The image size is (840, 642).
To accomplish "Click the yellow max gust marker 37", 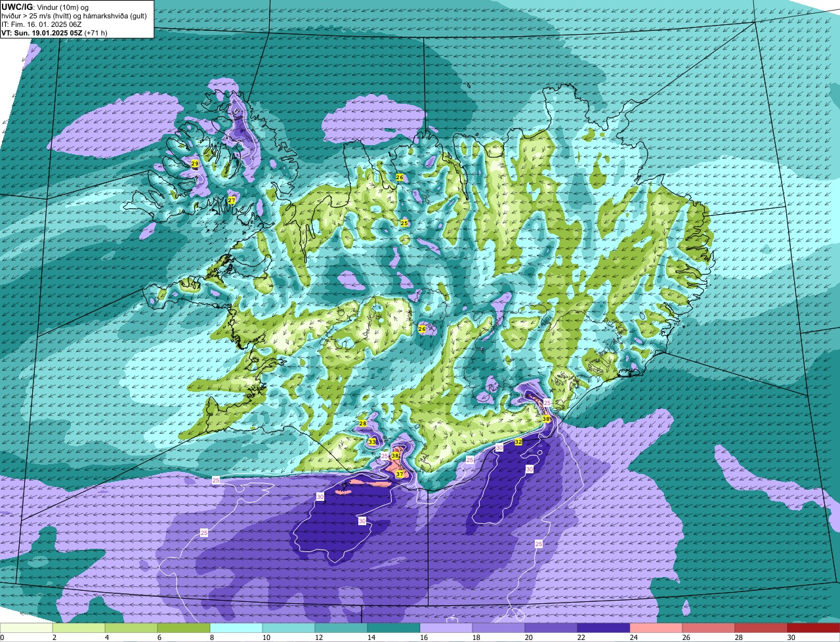I will click(400, 474).
